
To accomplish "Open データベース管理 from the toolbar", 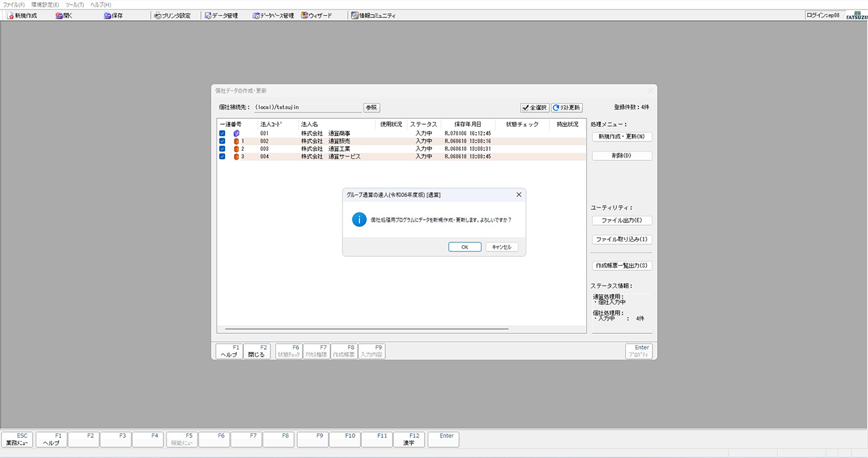I will tap(256, 15).
